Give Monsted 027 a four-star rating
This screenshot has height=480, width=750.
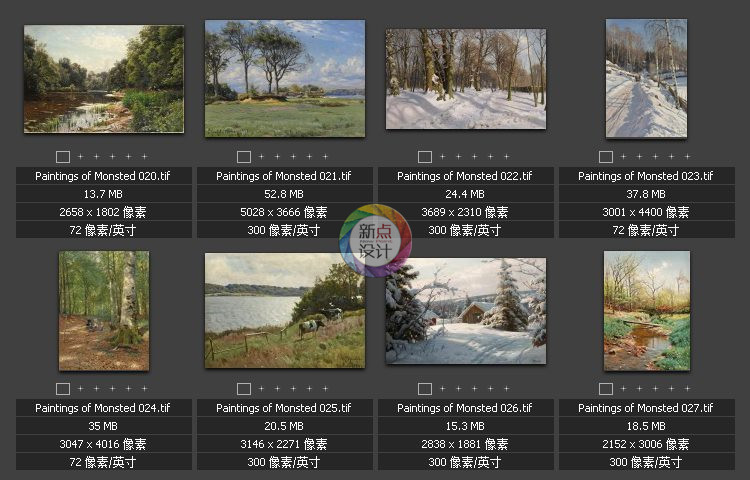coord(672,388)
